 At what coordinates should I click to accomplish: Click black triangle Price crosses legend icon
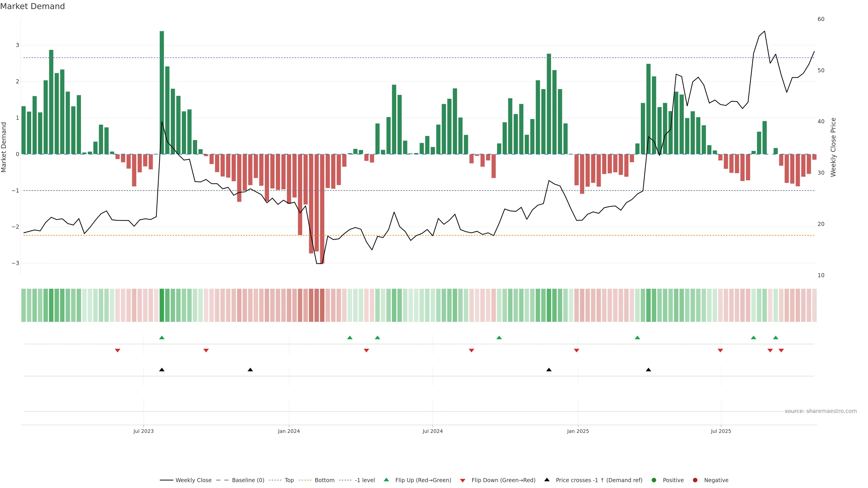point(547,480)
